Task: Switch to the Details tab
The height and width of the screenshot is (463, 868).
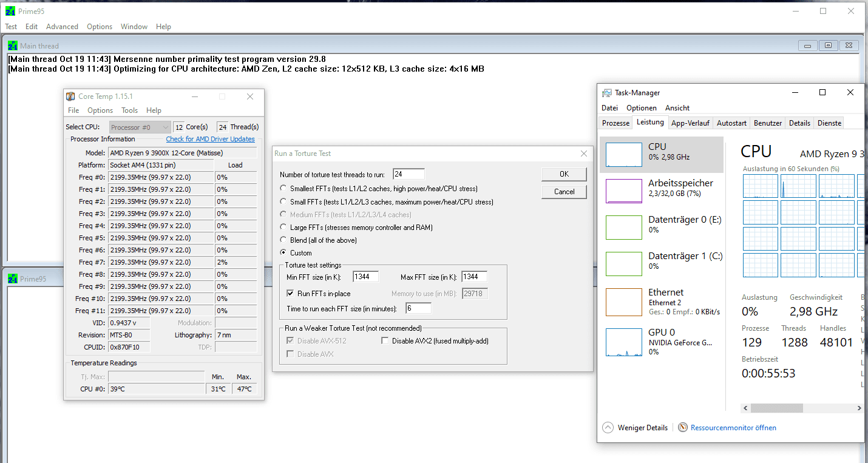Action: point(799,123)
